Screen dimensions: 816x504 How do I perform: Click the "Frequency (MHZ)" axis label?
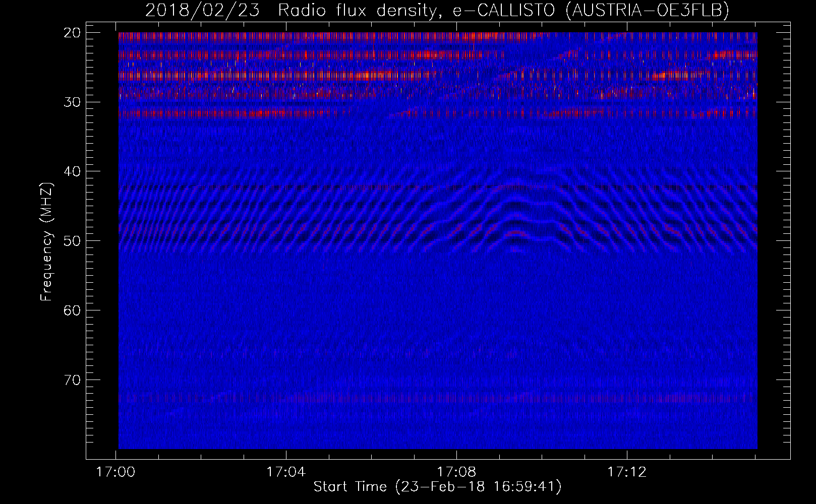[x=46, y=242]
